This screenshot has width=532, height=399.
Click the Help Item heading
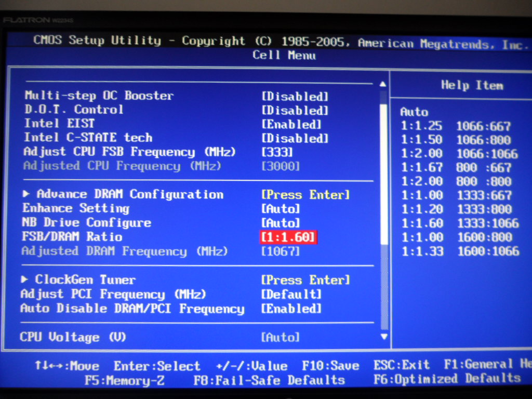click(472, 85)
